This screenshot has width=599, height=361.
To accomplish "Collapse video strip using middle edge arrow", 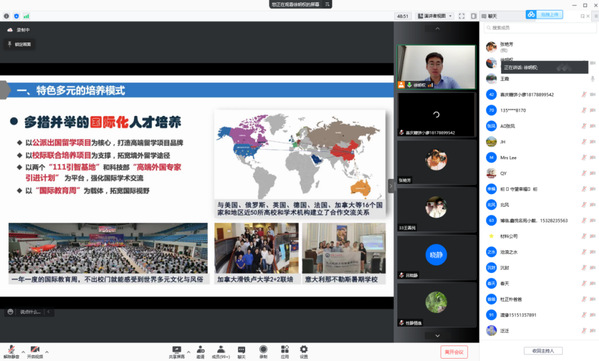I will [391, 186].
